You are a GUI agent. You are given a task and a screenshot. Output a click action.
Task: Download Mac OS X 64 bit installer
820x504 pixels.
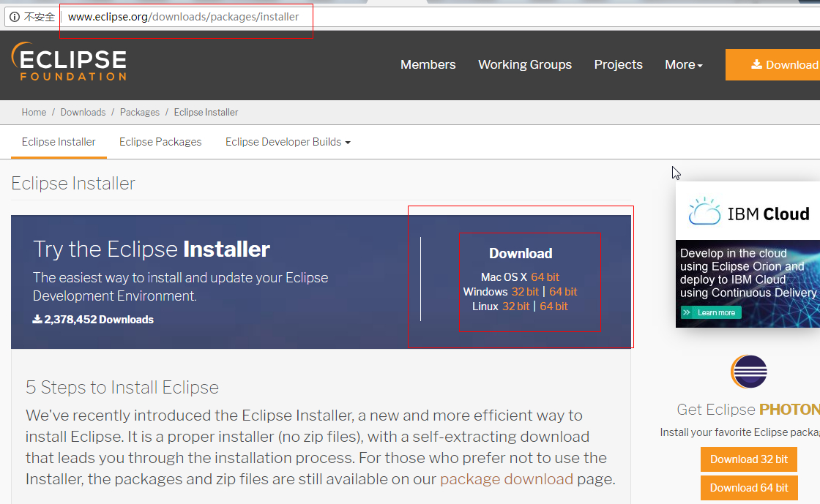point(545,277)
